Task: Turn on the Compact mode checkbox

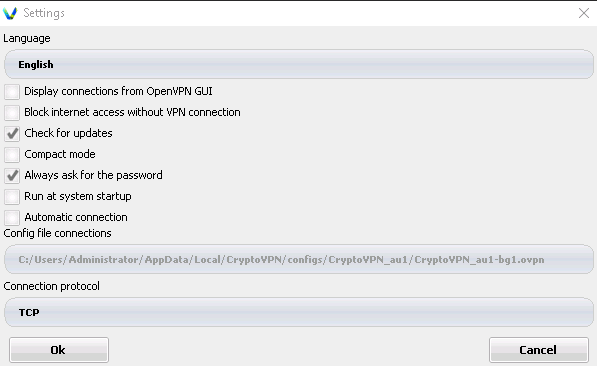Action: point(12,155)
